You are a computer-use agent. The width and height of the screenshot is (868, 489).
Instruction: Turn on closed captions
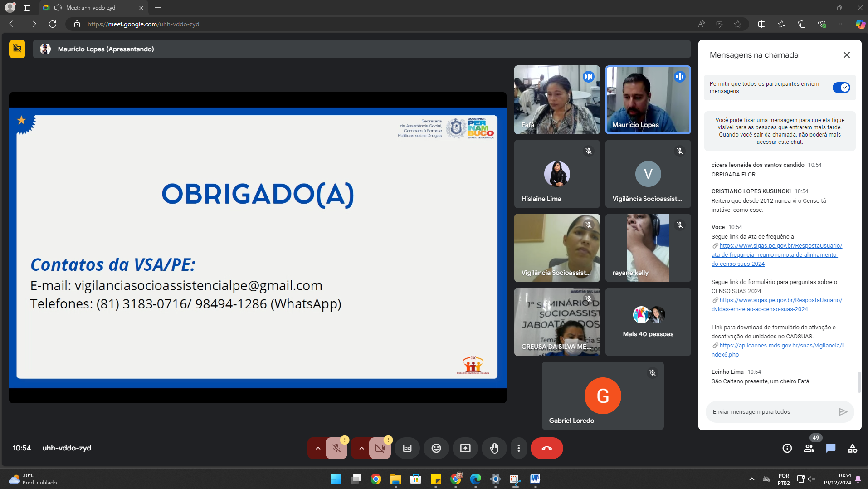(x=407, y=448)
